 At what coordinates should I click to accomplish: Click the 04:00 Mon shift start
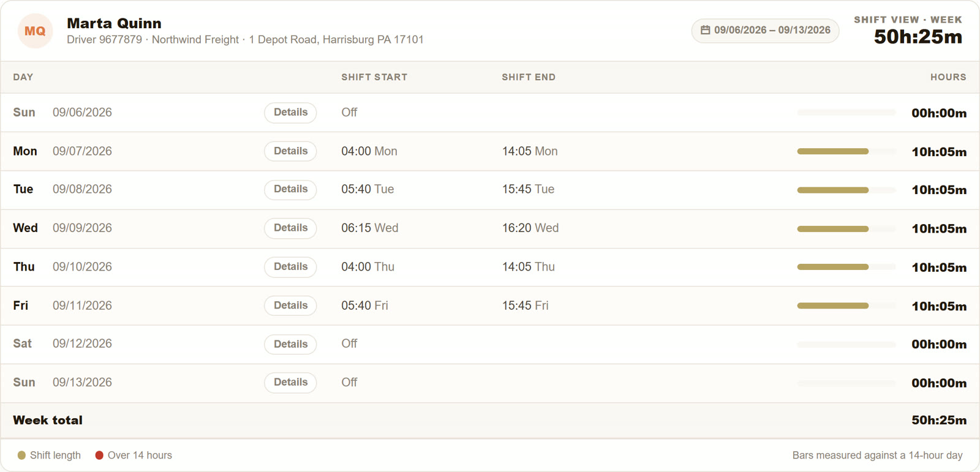(369, 151)
